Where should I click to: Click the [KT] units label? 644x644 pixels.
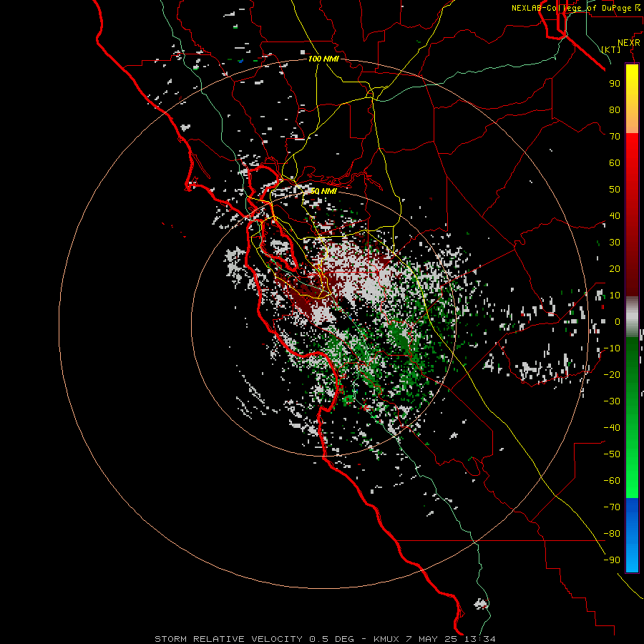(611, 49)
